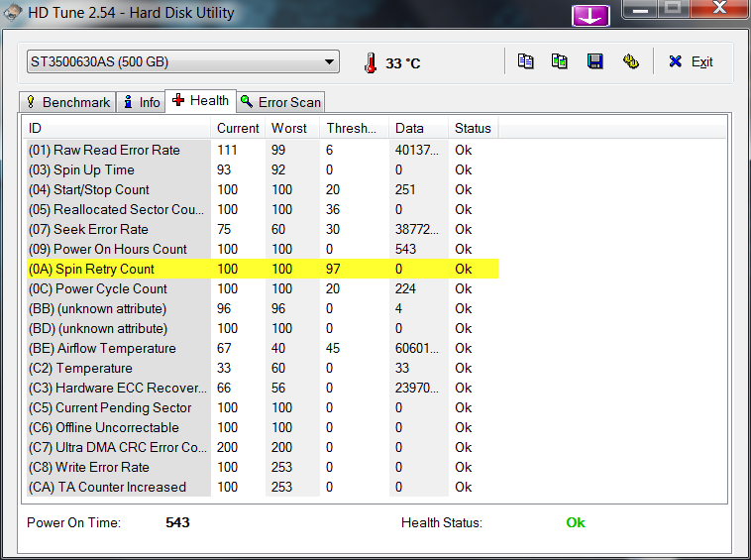Click the current value 111 for Raw Read Error

point(227,150)
